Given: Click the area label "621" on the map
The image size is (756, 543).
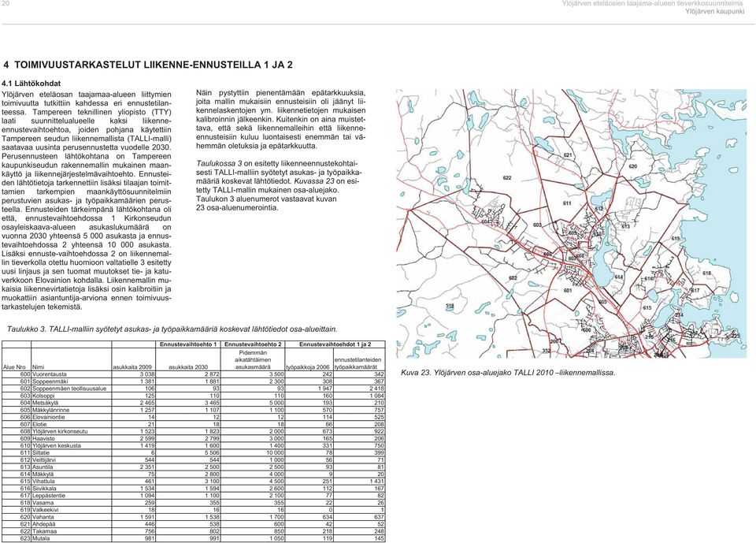Looking at the screenshot, I should click(x=568, y=155).
